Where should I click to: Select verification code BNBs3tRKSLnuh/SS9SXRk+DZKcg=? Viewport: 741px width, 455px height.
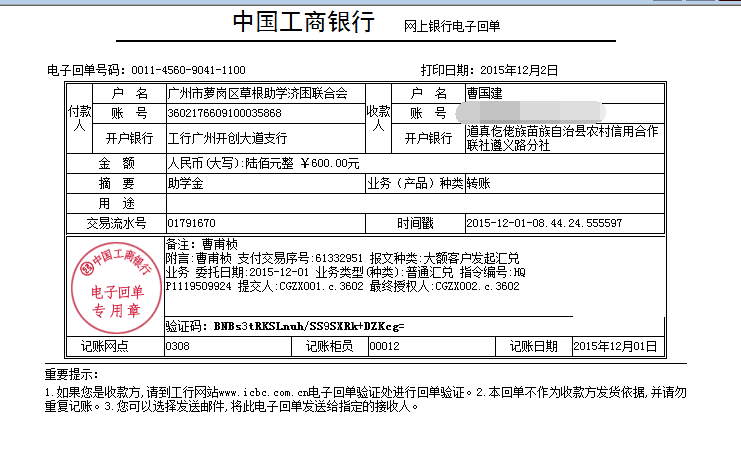pos(309,326)
